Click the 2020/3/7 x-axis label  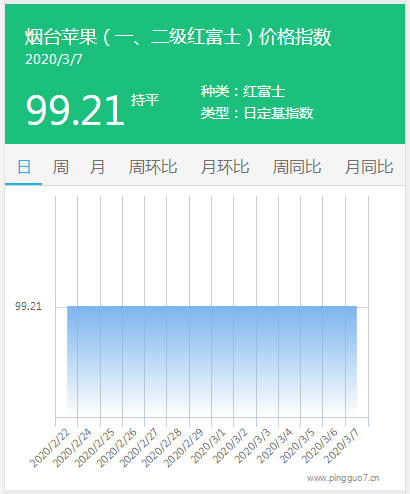[x=342, y=446]
